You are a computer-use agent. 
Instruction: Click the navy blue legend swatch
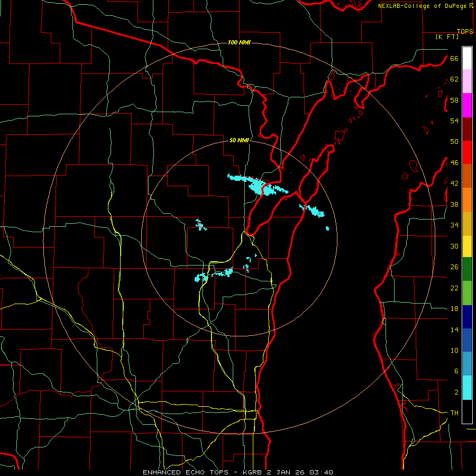[x=467, y=317]
